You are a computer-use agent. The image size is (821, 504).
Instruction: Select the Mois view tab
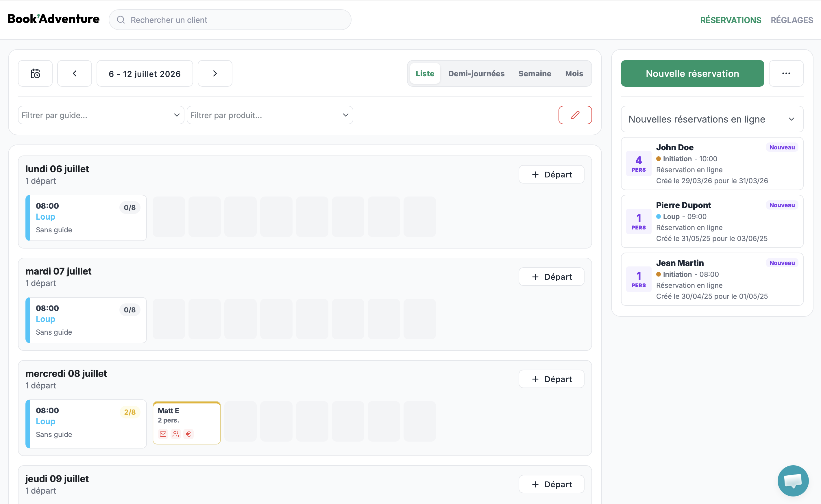coord(574,73)
